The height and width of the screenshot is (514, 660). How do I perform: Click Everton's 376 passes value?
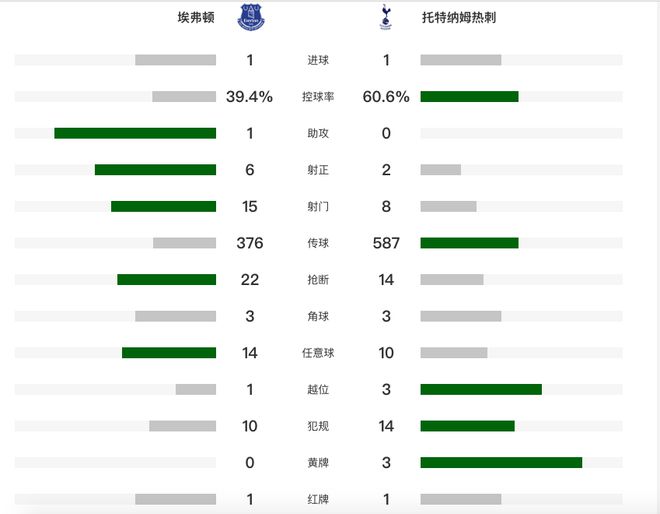pyautogui.click(x=249, y=243)
